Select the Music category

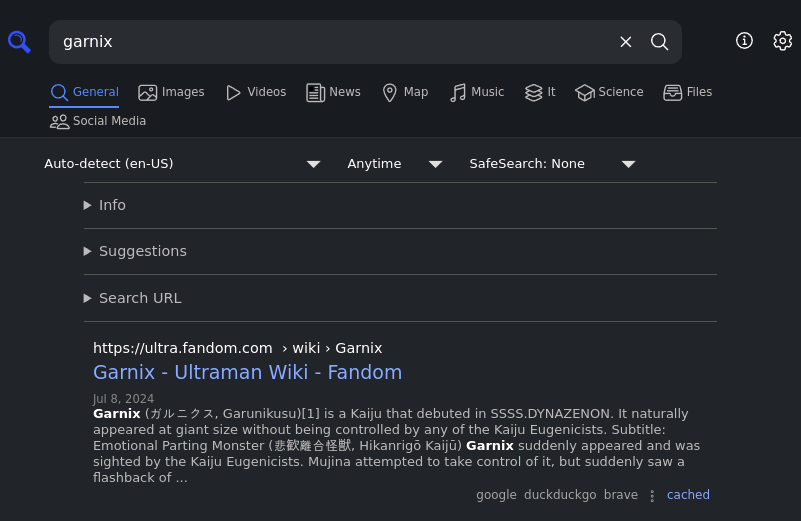pyautogui.click(x=477, y=92)
